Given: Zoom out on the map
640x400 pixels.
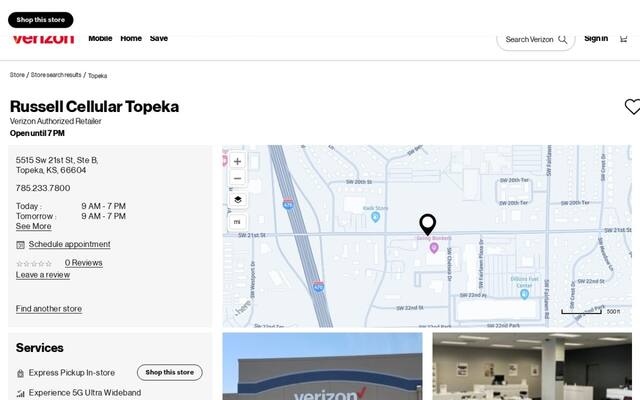Looking at the screenshot, I should pos(238,178).
